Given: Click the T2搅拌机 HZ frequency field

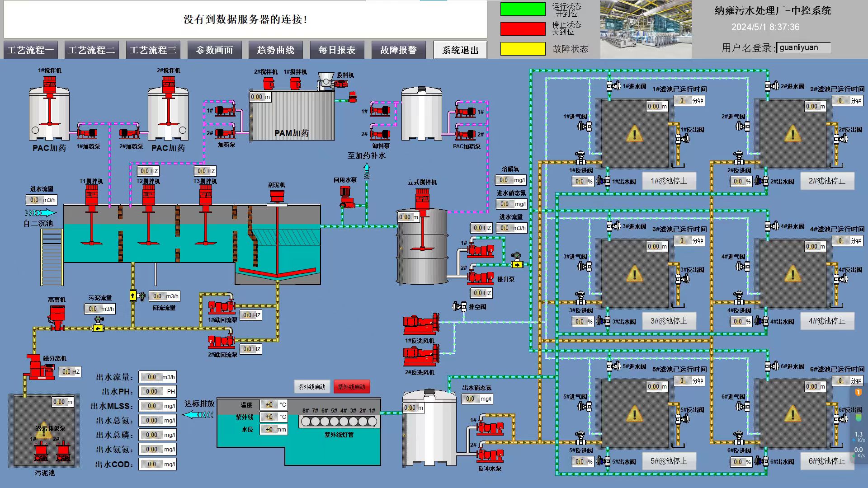Looking at the screenshot, I should pyautogui.click(x=148, y=171).
